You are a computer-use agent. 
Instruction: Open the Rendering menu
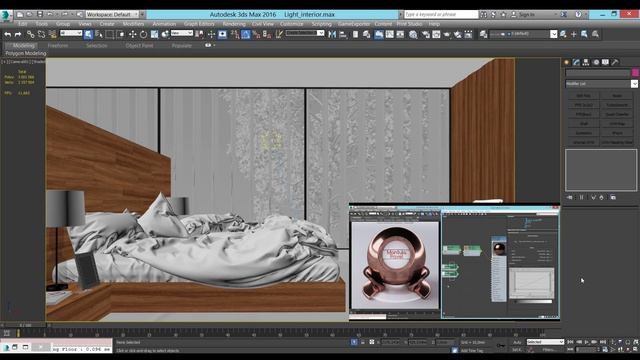(x=234, y=24)
